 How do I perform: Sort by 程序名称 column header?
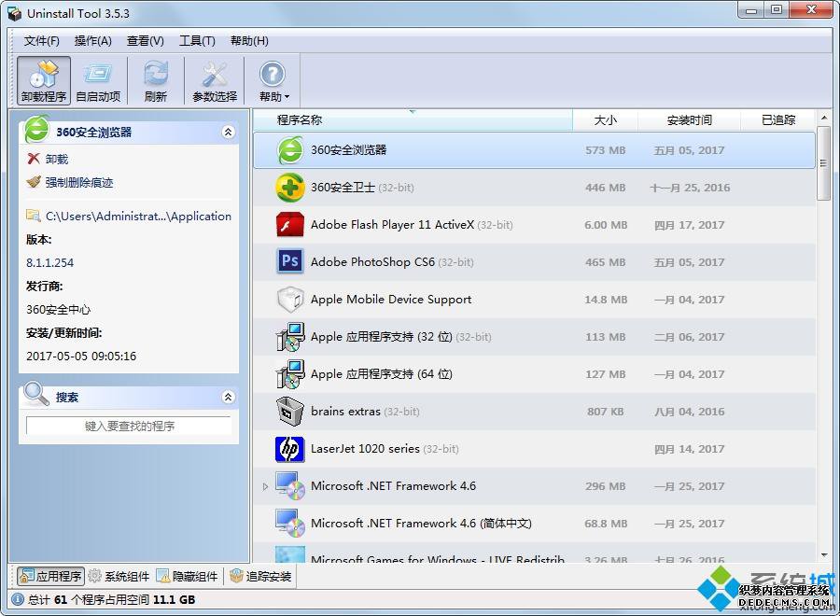point(413,120)
